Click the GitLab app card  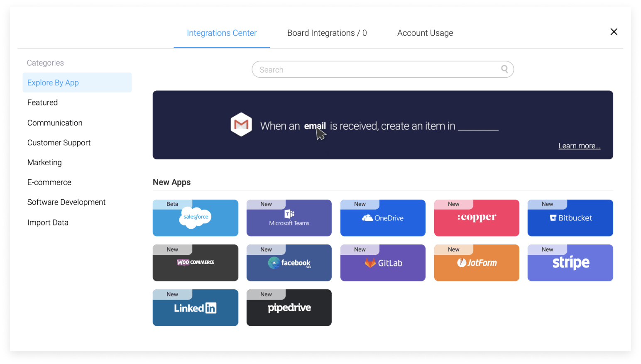(x=383, y=263)
